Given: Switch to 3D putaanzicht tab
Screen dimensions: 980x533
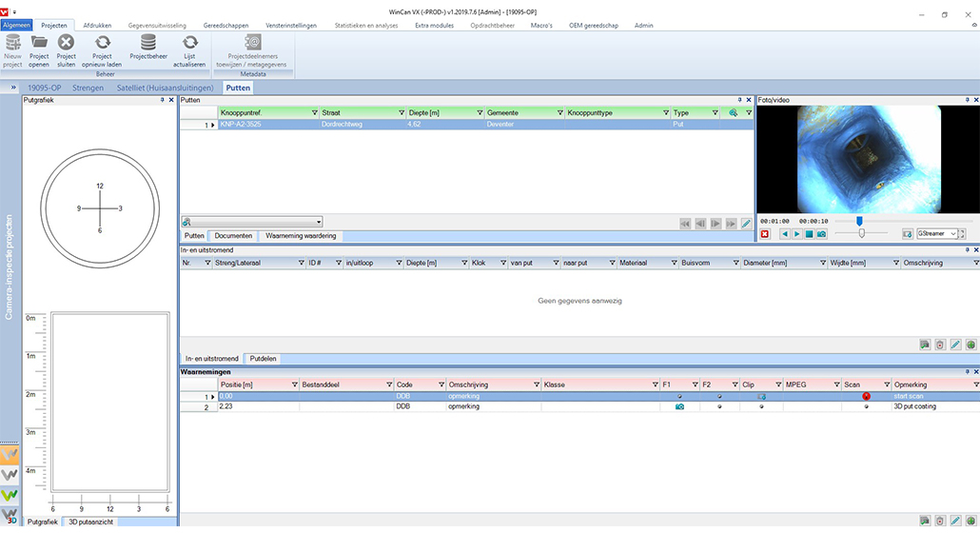Looking at the screenshot, I should pos(90,522).
